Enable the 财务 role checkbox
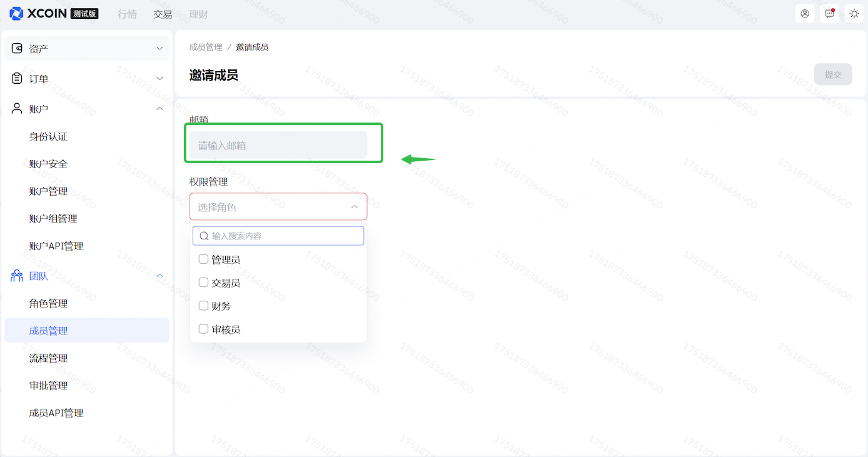 (x=203, y=306)
